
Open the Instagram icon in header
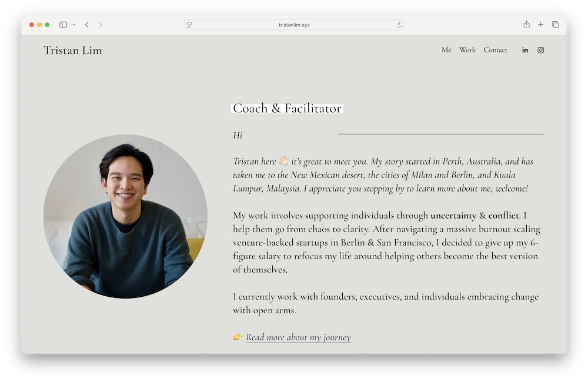[x=541, y=50]
